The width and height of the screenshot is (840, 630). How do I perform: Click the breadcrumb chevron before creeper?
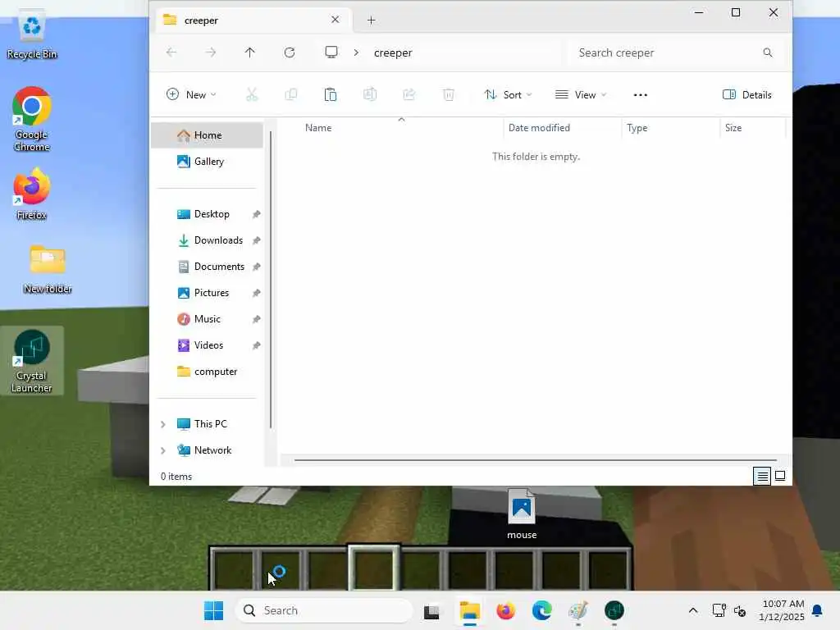356,52
